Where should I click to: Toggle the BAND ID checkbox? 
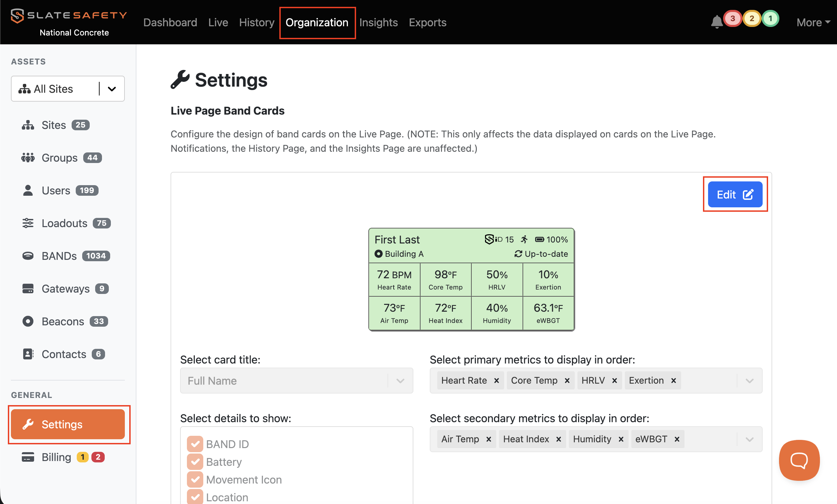[x=195, y=444]
